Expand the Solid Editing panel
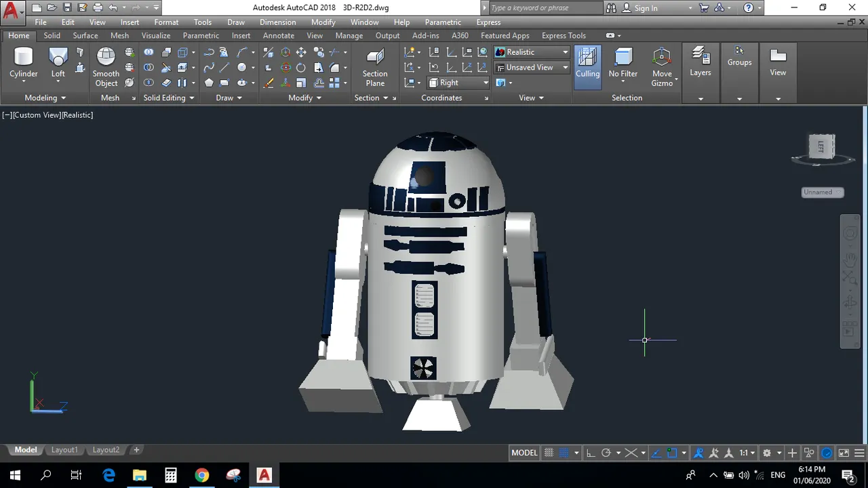868x488 pixels. click(169, 98)
